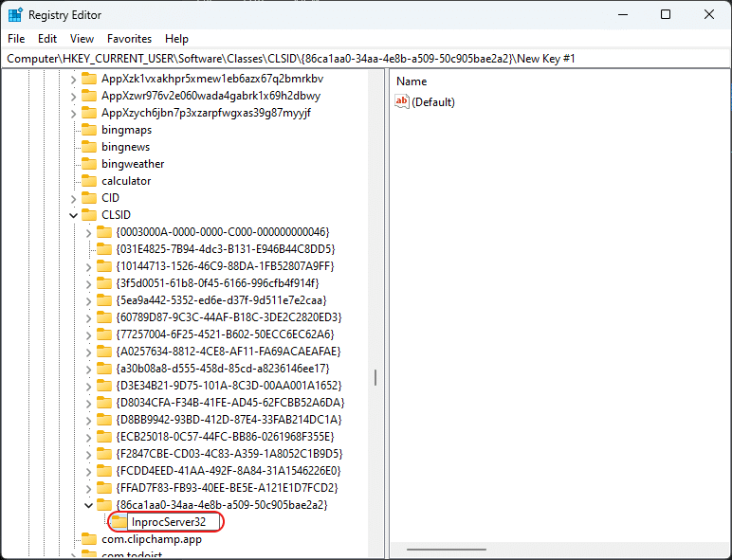The image size is (732, 560).
Task: Click the InprocServer32 key name edit box
Action: coord(174,522)
